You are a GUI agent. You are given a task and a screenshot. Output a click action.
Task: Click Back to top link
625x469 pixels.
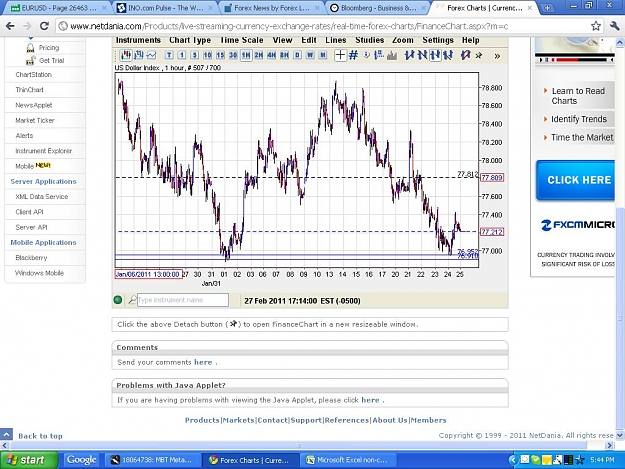40,436
